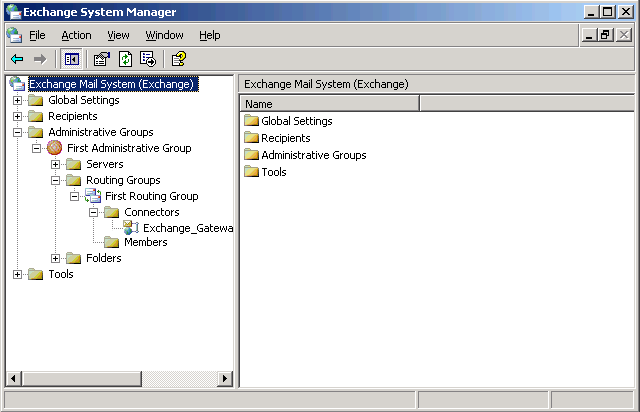Minimize the inner console window
This screenshot has height=412, width=640.
click(589, 36)
